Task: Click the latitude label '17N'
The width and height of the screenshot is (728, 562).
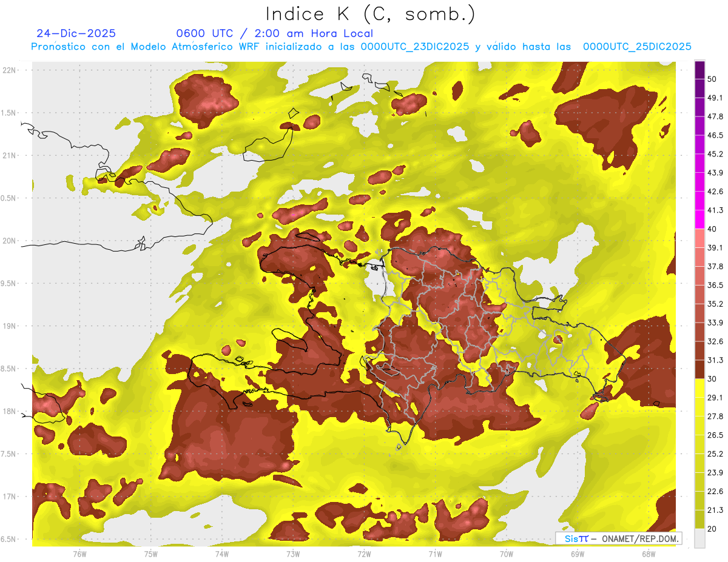Action: (9, 497)
